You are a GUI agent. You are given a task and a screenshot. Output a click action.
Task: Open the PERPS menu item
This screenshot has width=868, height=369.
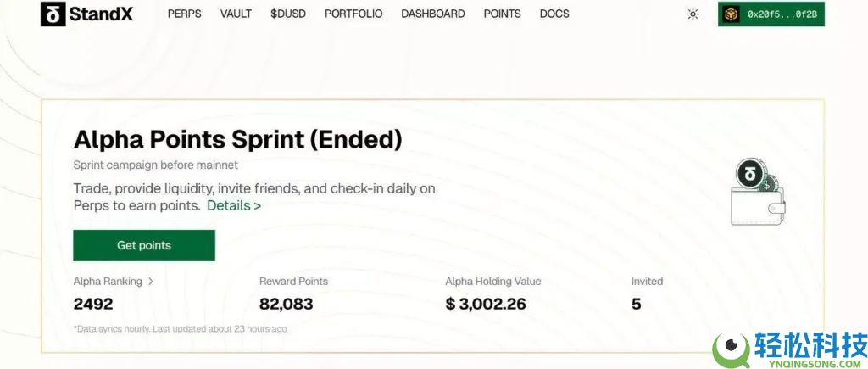(x=184, y=14)
